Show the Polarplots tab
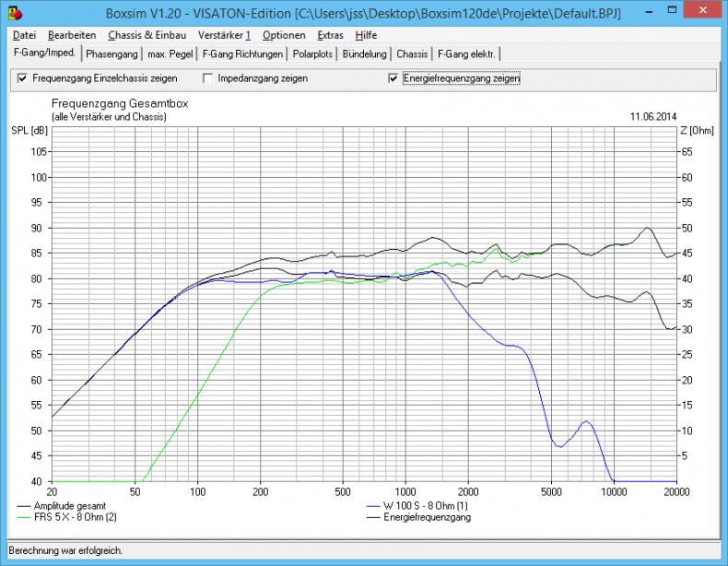This screenshot has width=728, height=566. click(312, 54)
